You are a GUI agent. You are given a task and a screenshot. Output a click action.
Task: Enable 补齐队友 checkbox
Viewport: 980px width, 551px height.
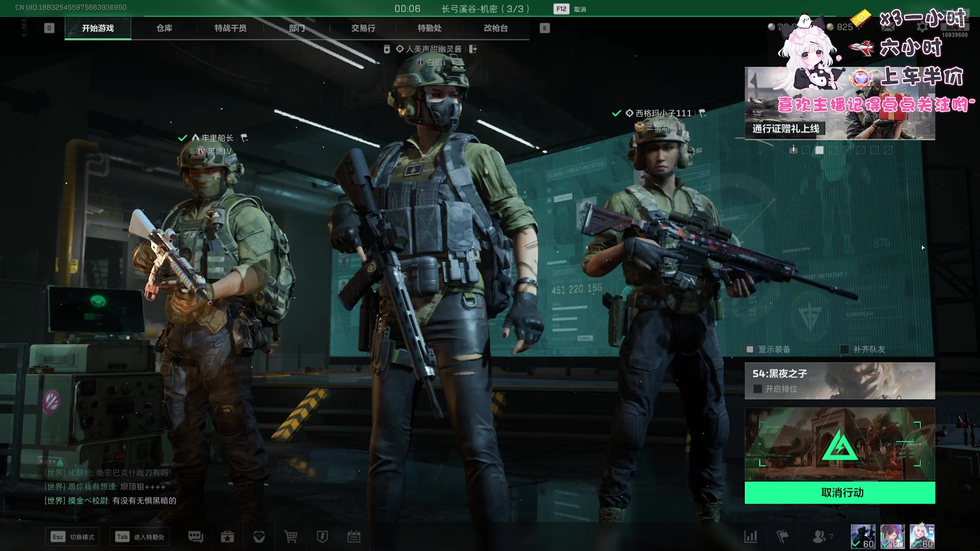[x=845, y=349]
